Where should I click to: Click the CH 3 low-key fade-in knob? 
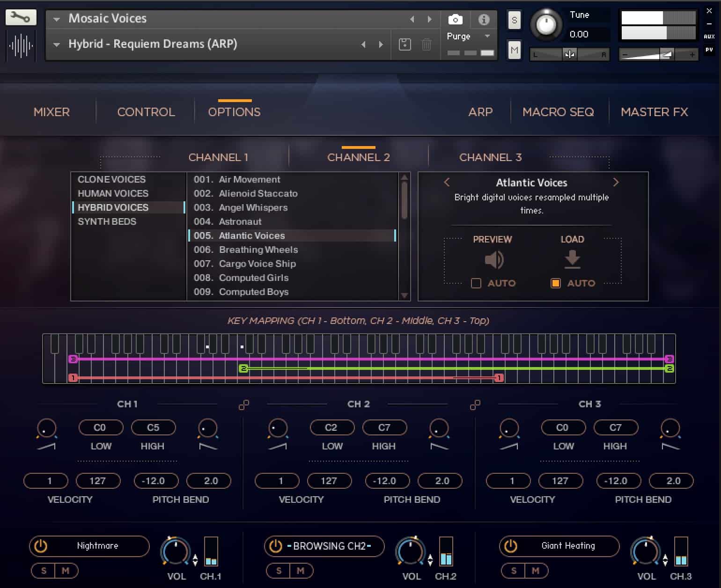tap(509, 428)
